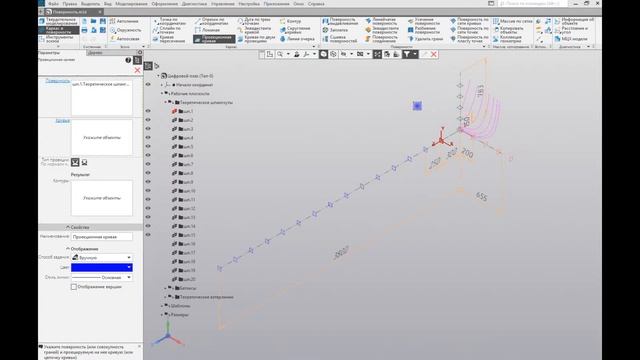640x360 pixels.
Task: Expand the Батоксы tree folder
Action: (x=166, y=288)
